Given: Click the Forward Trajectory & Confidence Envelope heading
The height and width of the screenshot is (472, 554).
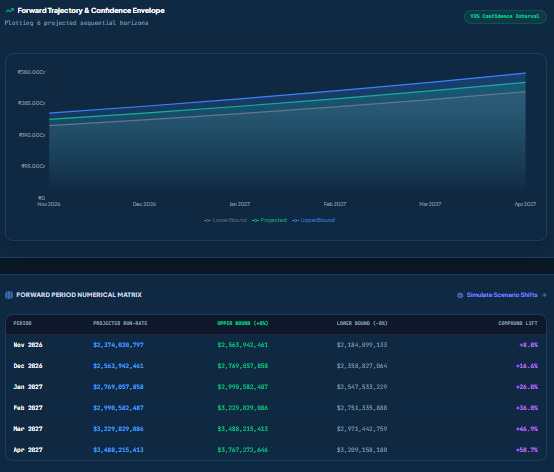Looking at the screenshot, I should (91, 11).
